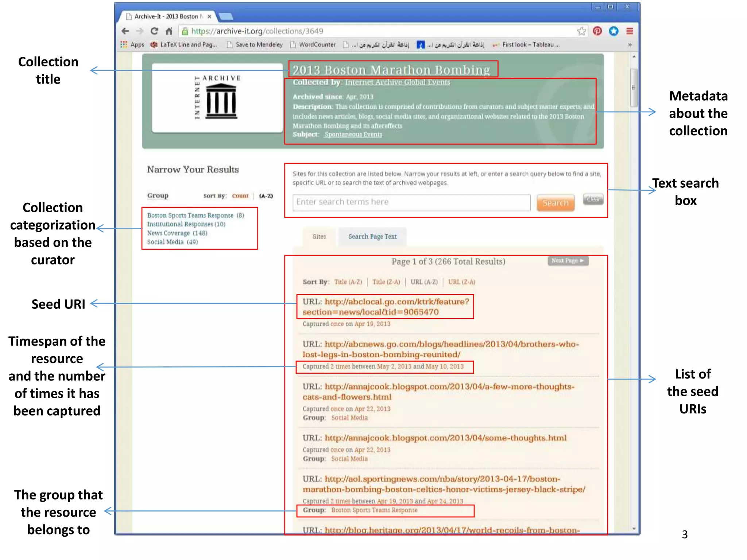
Task: Close the Archive-It browser tab
Action: [x=209, y=16]
